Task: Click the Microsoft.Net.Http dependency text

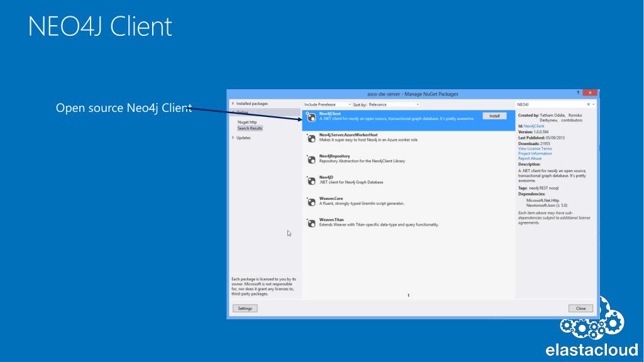Action: [543, 200]
